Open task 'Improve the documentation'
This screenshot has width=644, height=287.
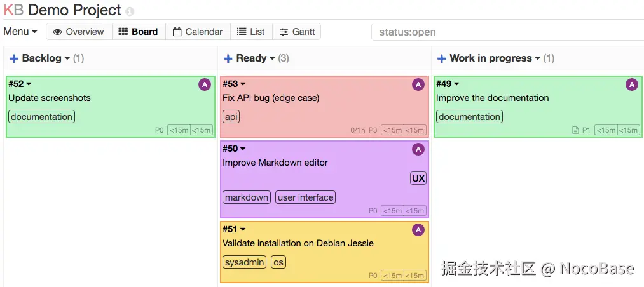point(493,98)
